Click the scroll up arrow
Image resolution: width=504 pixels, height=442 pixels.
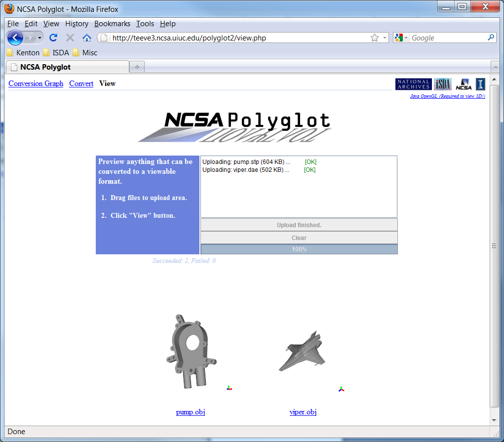(494, 79)
